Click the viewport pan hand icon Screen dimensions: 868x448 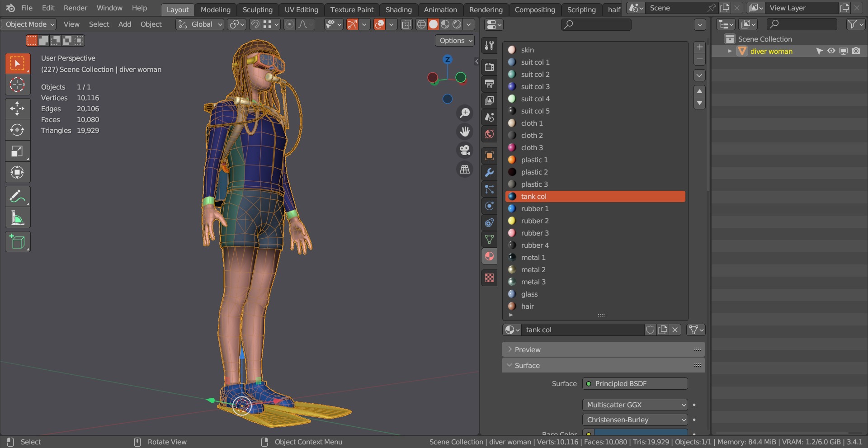pyautogui.click(x=465, y=132)
